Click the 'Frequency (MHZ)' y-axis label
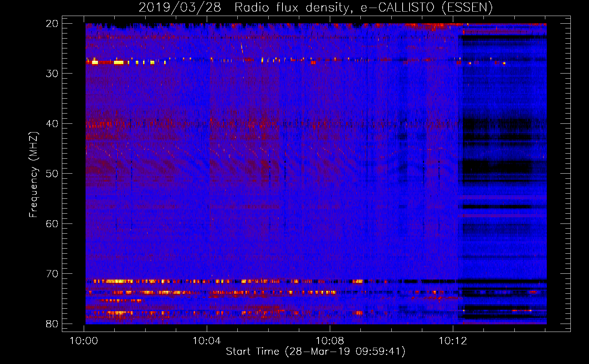This screenshot has height=364, width=589. click(33, 175)
